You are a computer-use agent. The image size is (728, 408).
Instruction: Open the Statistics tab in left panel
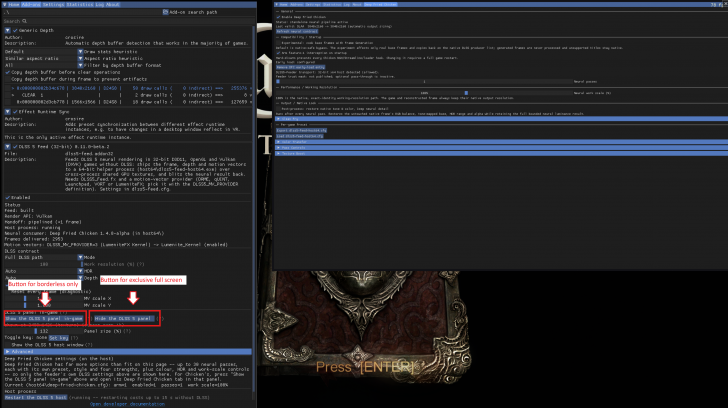coord(79,4)
